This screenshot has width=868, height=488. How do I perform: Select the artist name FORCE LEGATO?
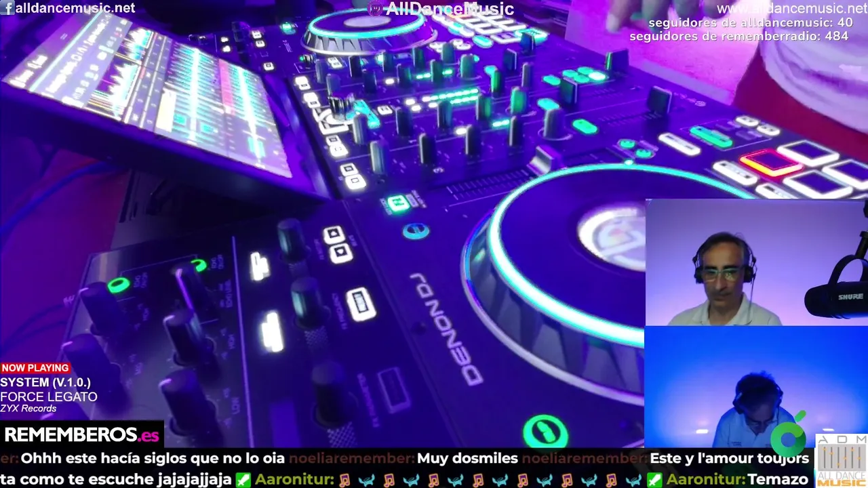[49, 396]
